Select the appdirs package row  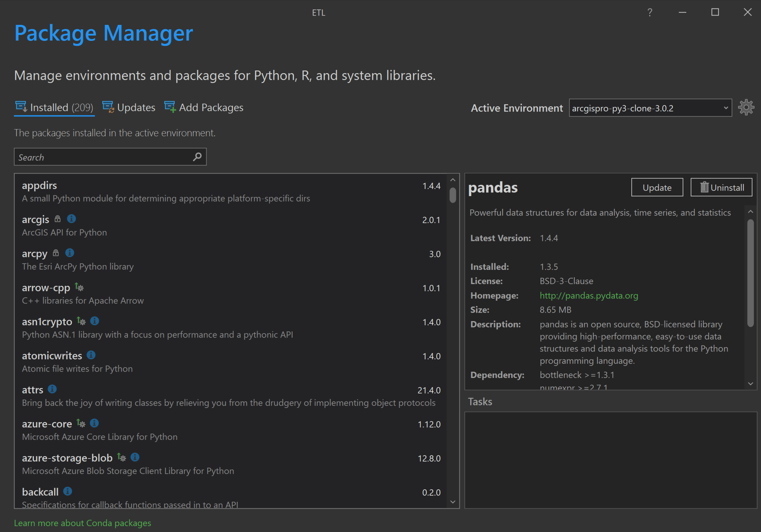231,191
